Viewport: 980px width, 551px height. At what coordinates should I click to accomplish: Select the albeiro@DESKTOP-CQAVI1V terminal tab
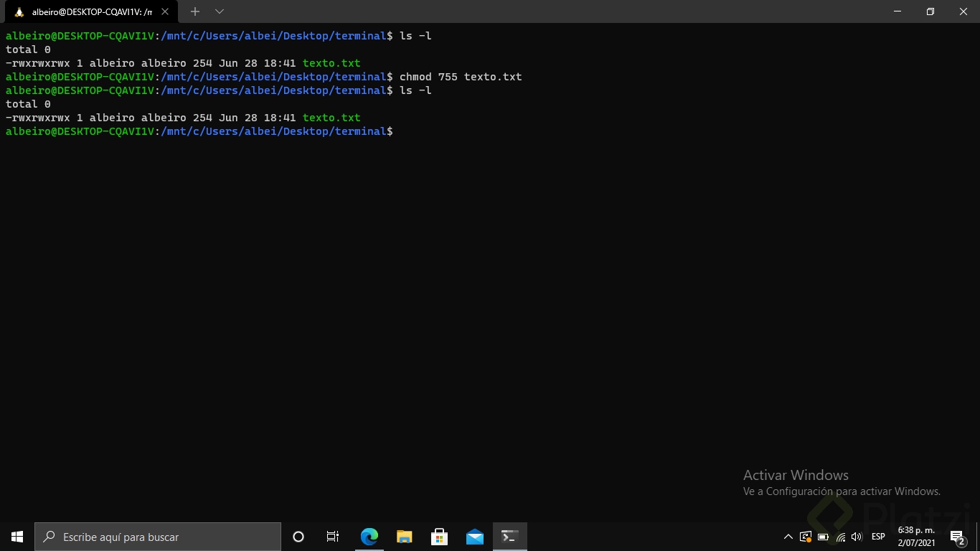[x=91, y=12]
